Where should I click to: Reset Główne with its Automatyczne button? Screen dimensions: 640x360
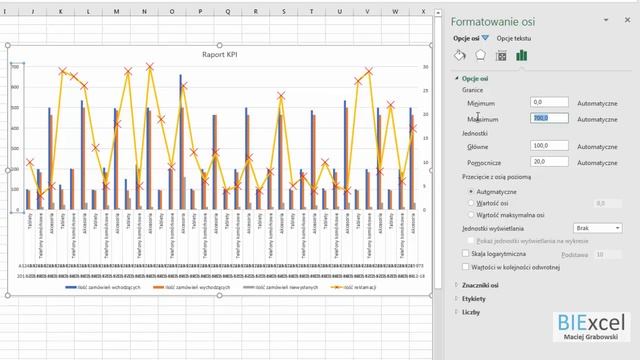[x=597, y=147]
